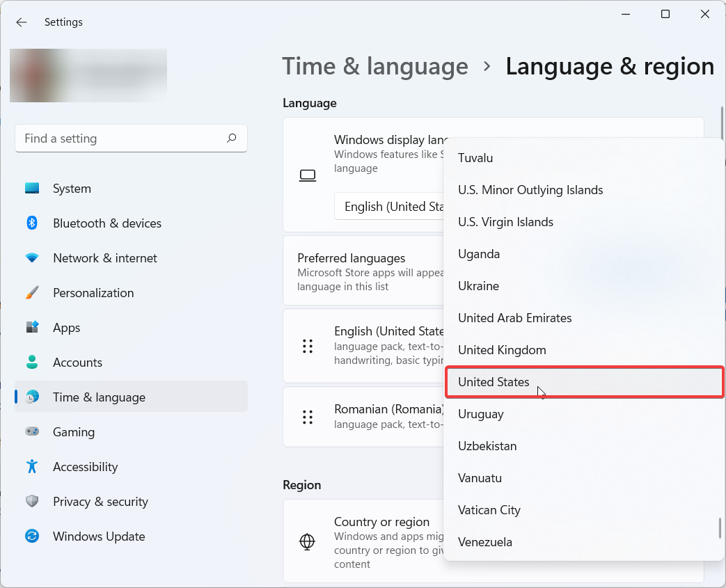Click the Find a setting search box
The height and width of the screenshot is (588, 726).
[122, 138]
